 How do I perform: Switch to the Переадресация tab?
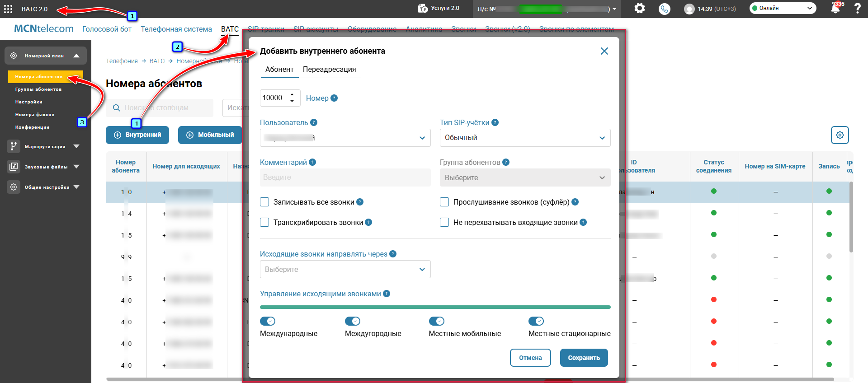click(330, 70)
